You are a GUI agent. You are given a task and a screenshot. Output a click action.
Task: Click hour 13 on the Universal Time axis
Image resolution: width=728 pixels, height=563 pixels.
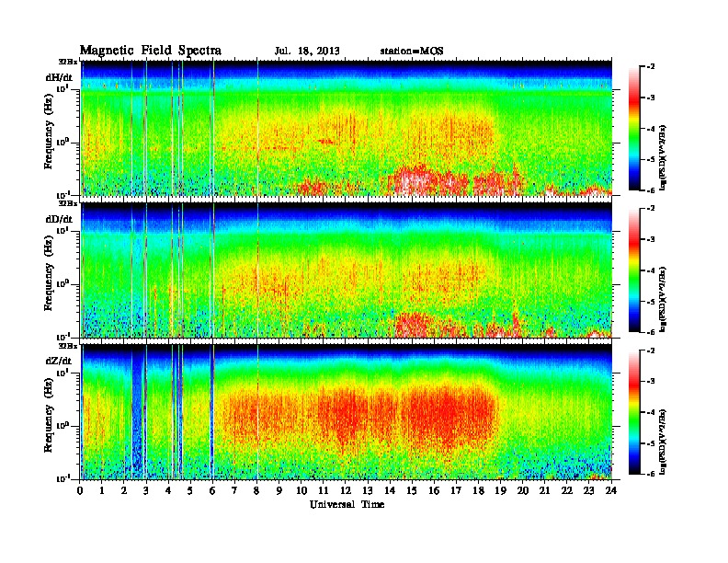368,491
